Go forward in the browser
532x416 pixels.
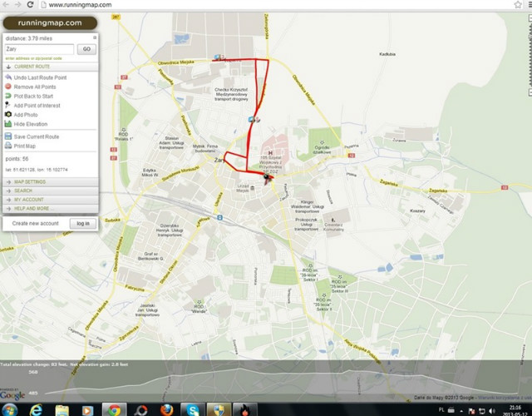coord(17,4)
